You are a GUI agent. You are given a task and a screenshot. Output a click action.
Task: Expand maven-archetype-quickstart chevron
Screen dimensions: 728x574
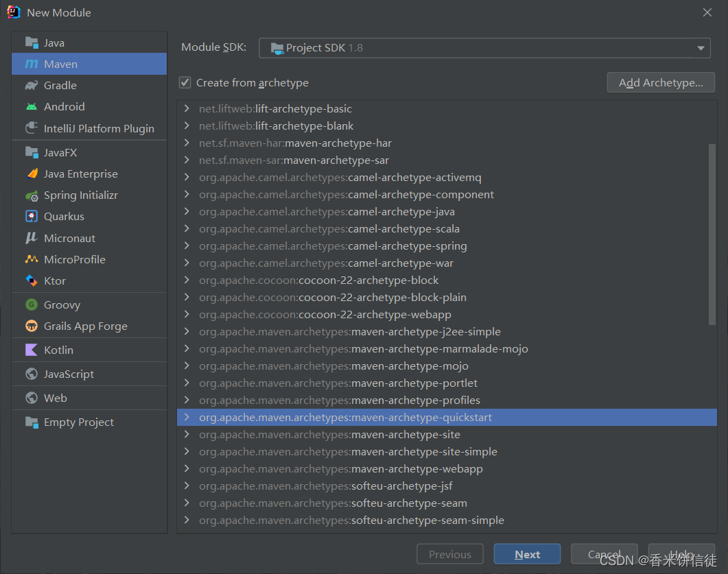[187, 417]
